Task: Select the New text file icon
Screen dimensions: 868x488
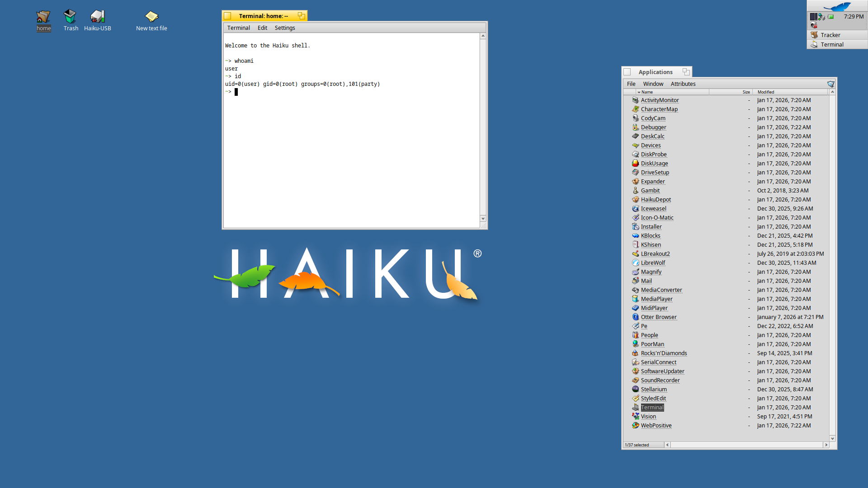Action: [x=151, y=17]
